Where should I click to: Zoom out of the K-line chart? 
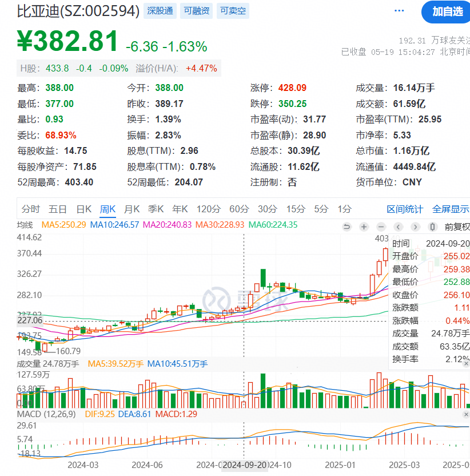(x=381, y=227)
